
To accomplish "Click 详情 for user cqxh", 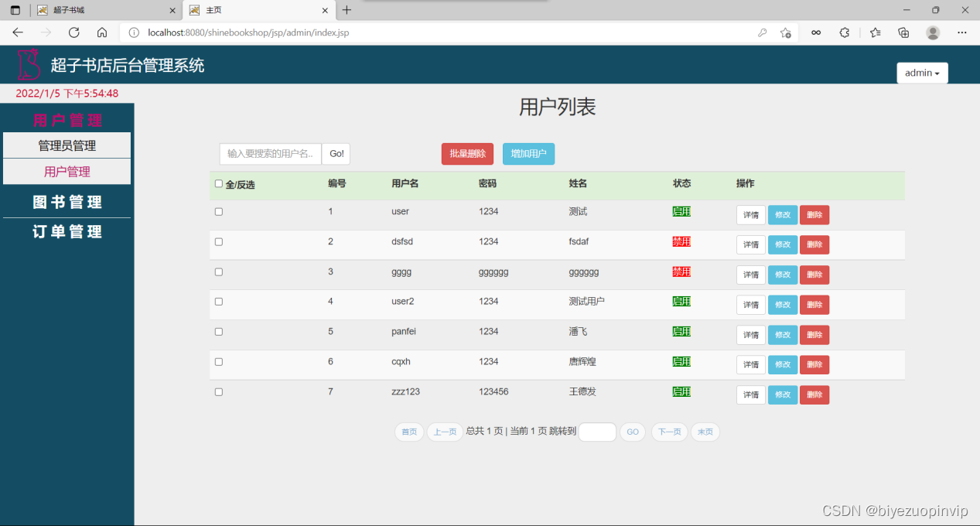I will pyautogui.click(x=751, y=364).
